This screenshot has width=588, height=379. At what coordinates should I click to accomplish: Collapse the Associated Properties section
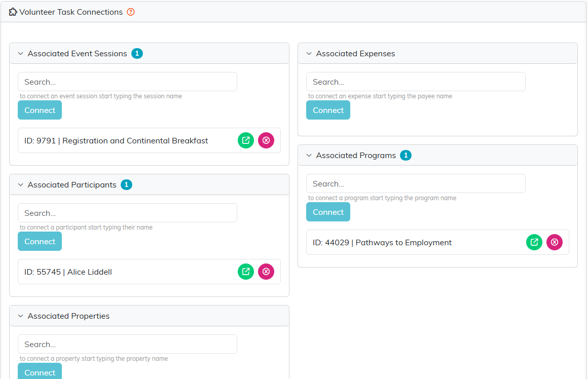click(21, 316)
